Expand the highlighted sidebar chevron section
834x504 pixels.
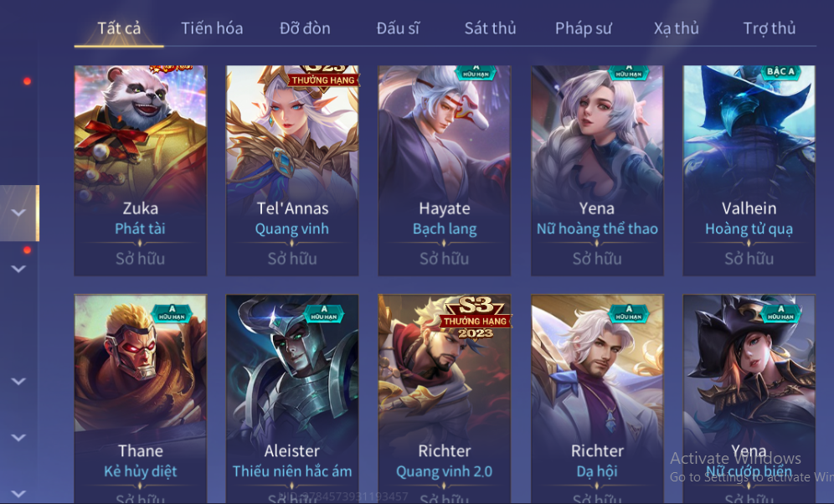pyautogui.click(x=18, y=213)
